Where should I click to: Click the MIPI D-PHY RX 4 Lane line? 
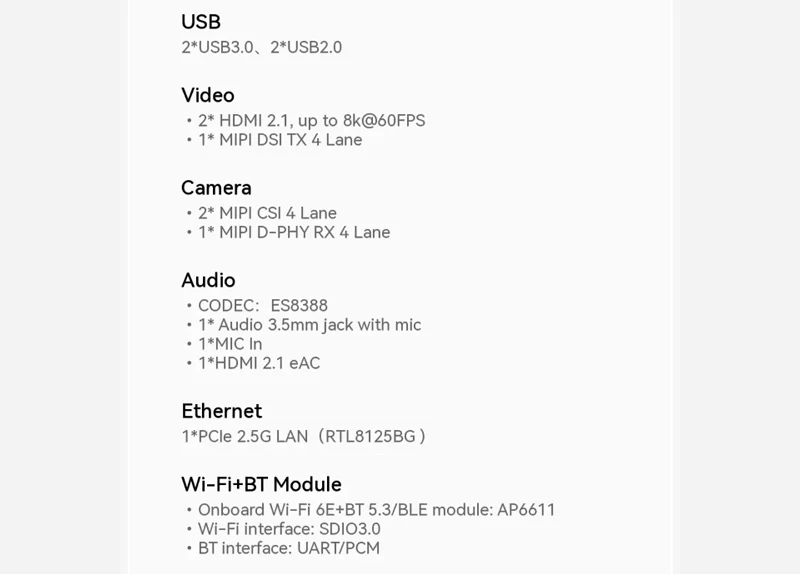pyautogui.click(x=294, y=232)
